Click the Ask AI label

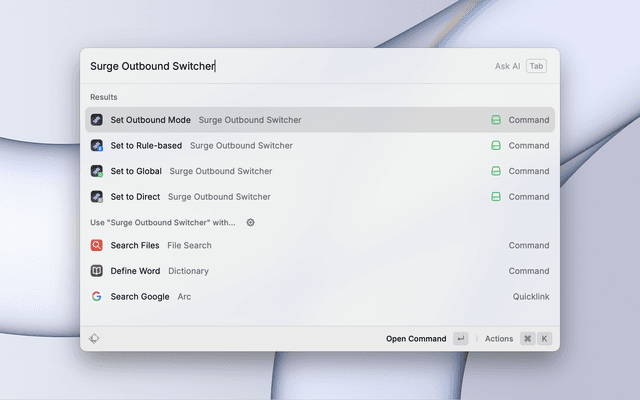[x=507, y=66]
